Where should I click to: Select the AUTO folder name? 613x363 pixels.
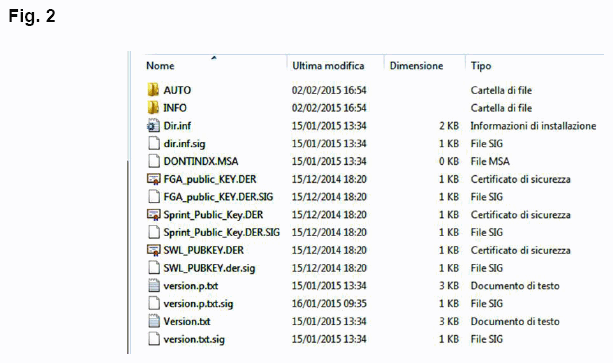tap(177, 90)
